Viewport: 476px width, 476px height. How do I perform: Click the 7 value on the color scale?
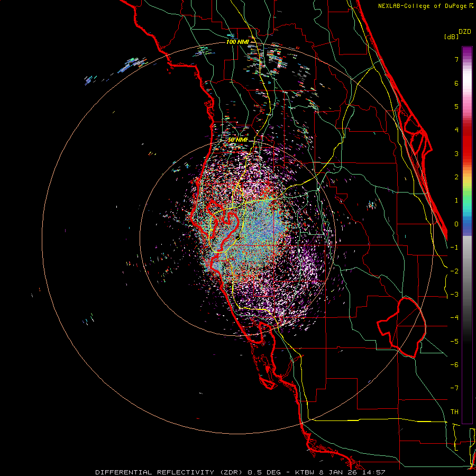(x=456, y=59)
